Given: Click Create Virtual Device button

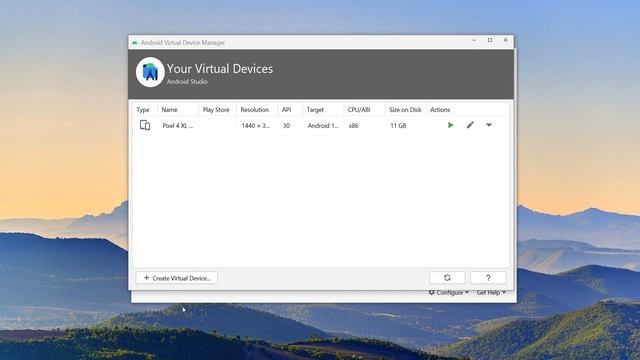Looking at the screenshot, I should click(x=177, y=278).
